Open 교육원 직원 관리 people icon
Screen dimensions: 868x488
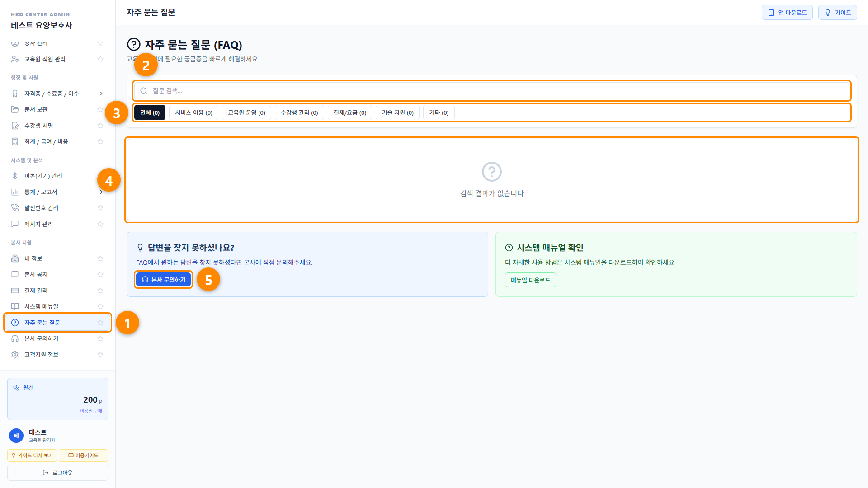(x=15, y=59)
